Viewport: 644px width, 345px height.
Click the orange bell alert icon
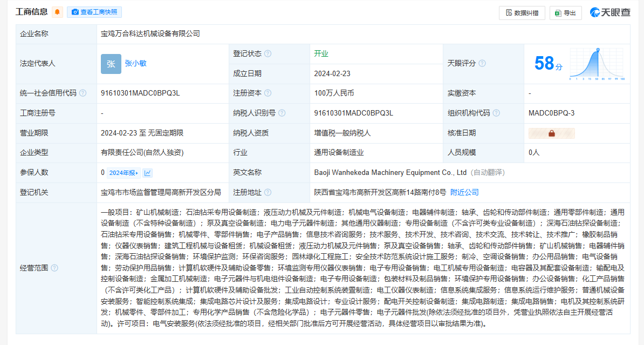pyautogui.click(x=58, y=12)
